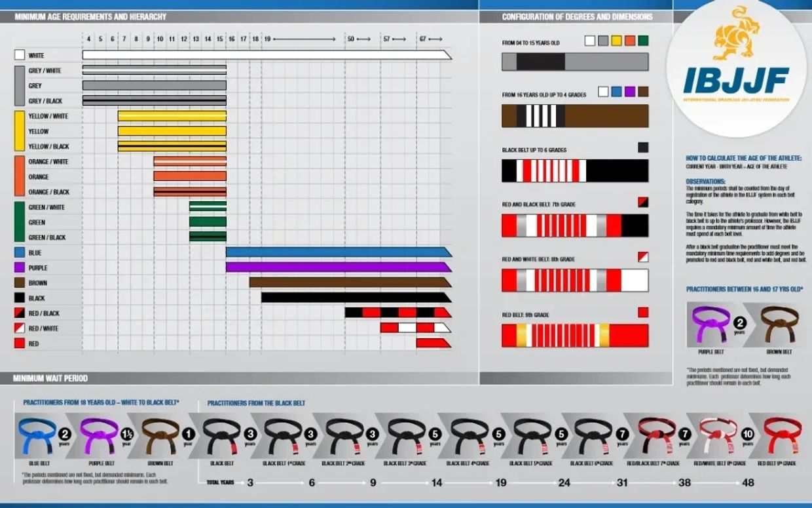Click the plain black belt icon labeled Black Belt
Screen dimensions: 812x508
[222, 436]
